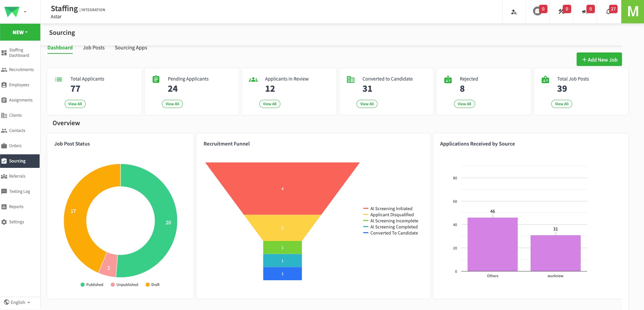Open the English language selector
This screenshot has width=644, height=310.
click(x=18, y=303)
